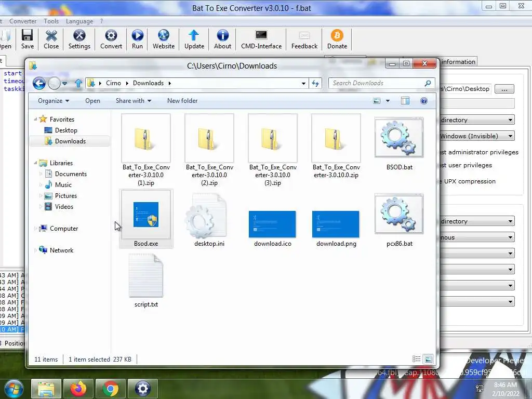Open Organize dropdown menu

pyautogui.click(x=54, y=101)
